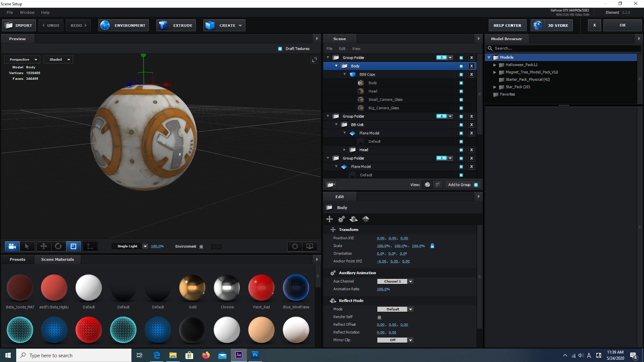Remove the BB-Unit item with X
The width and height of the screenshot is (644, 362).
471,125
